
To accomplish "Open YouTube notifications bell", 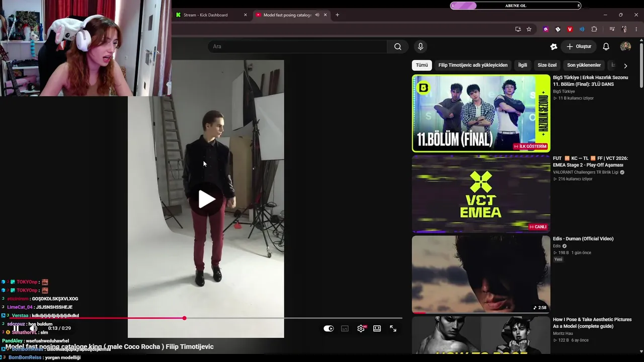I will click(606, 47).
